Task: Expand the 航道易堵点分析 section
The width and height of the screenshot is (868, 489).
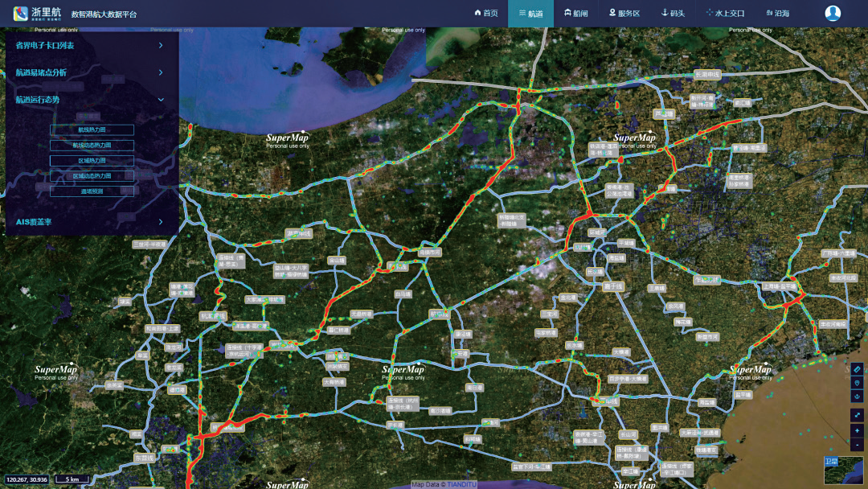Action: point(90,72)
